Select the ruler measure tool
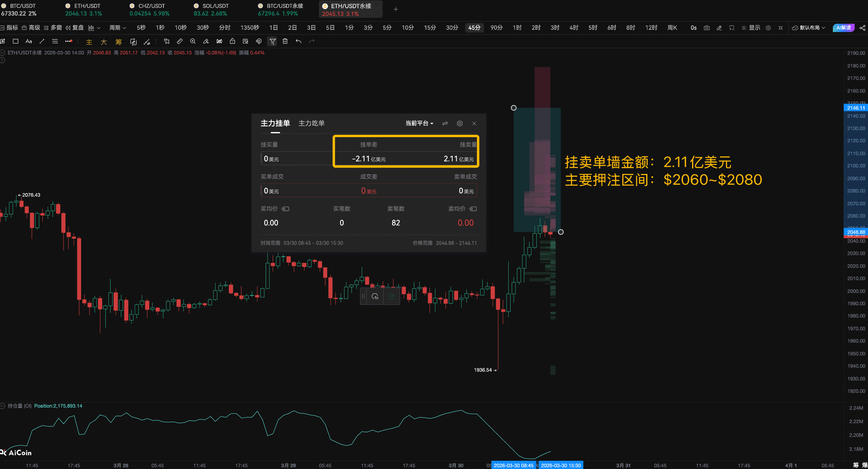Image resolution: width=868 pixels, height=469 pixels. point(179,41)
